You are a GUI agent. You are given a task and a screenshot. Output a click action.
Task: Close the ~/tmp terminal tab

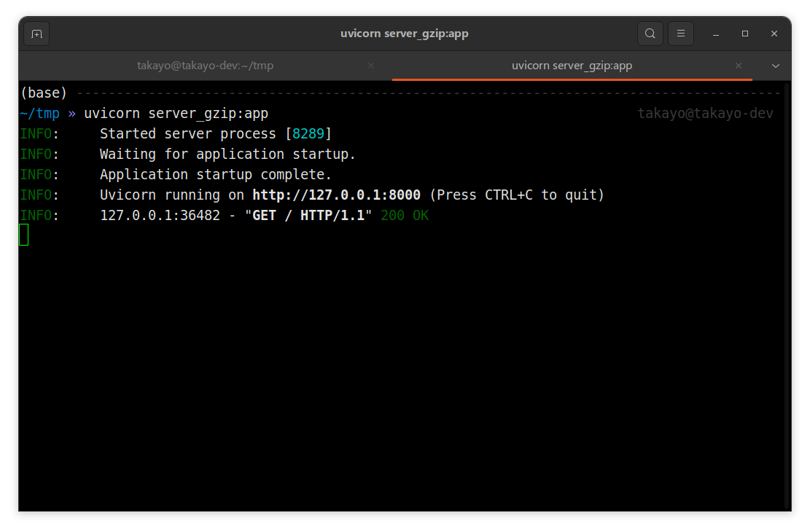(370, 65)
